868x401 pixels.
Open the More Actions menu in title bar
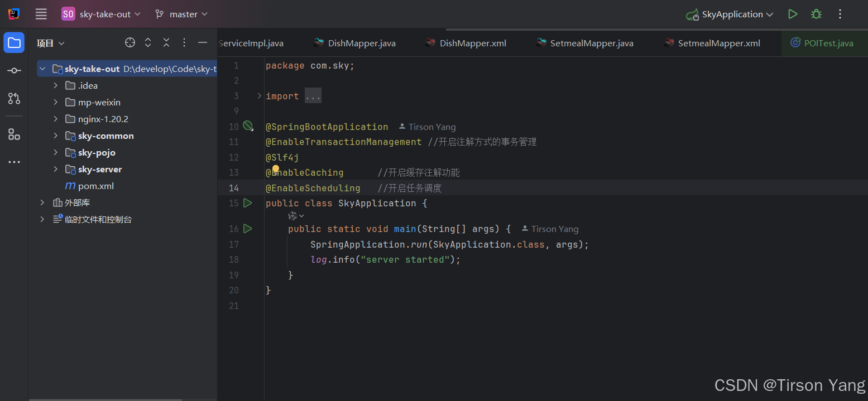pos(840,14)
